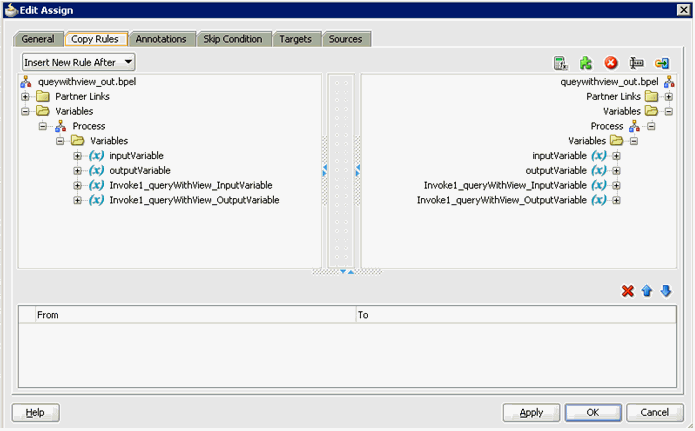Click left outputVariable (x) icon
Image resolution: width=695 pixels, height=431 pixels.
coord(96,170)
